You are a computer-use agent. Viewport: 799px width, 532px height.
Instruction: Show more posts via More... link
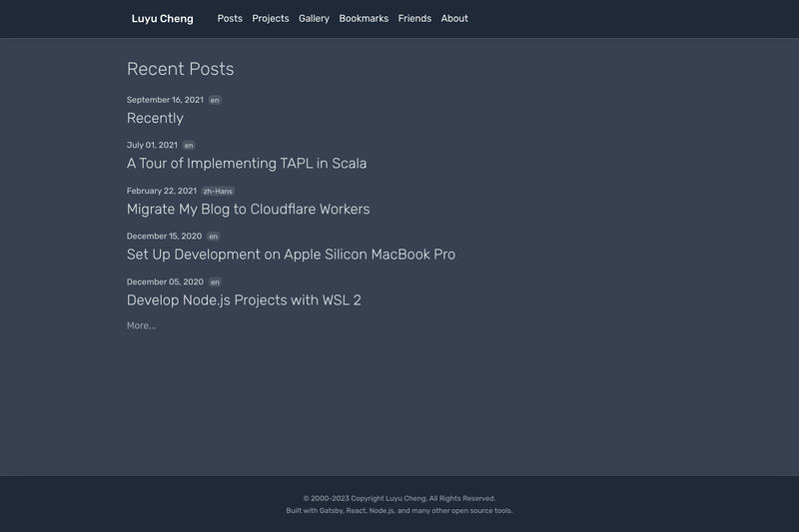(x=141, y=325)
